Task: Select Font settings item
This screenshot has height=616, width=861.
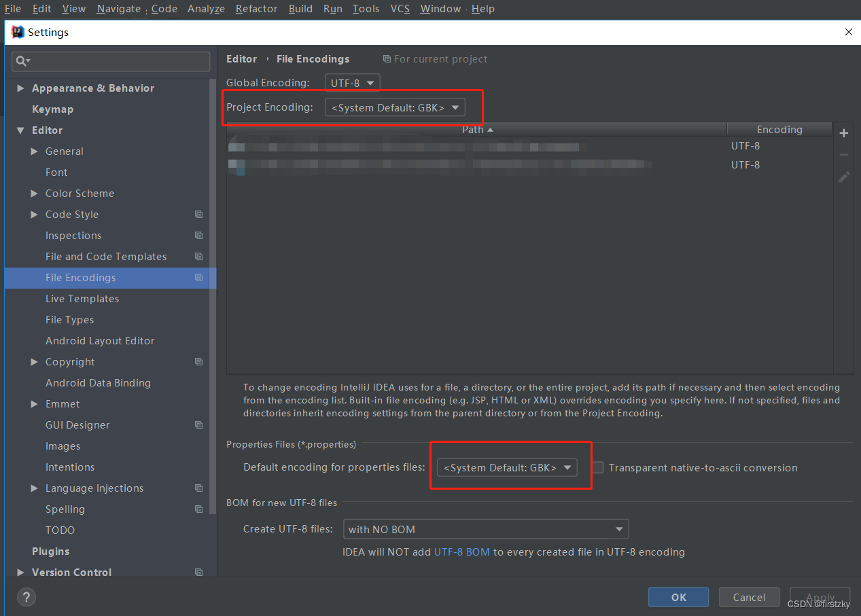Action: pyautogui.click(x=56, y=173)
